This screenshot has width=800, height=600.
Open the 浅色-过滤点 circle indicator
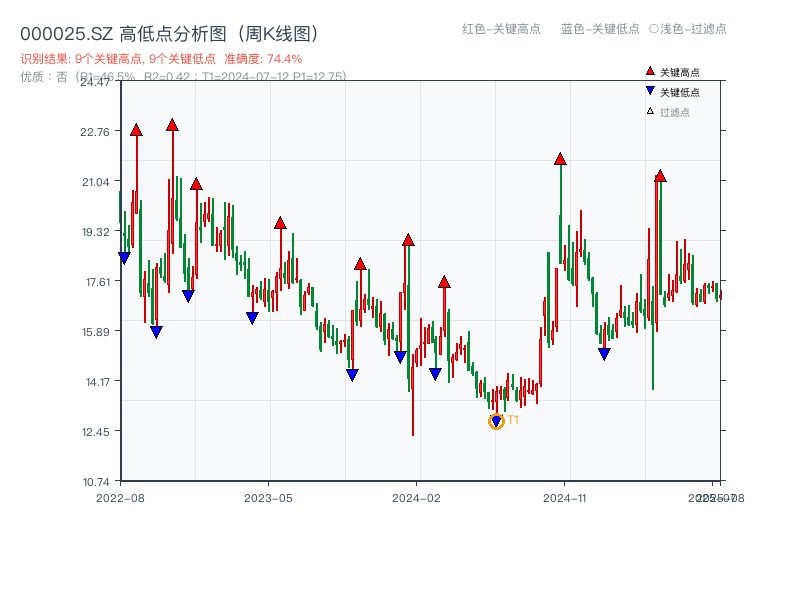tap(686, 30)
